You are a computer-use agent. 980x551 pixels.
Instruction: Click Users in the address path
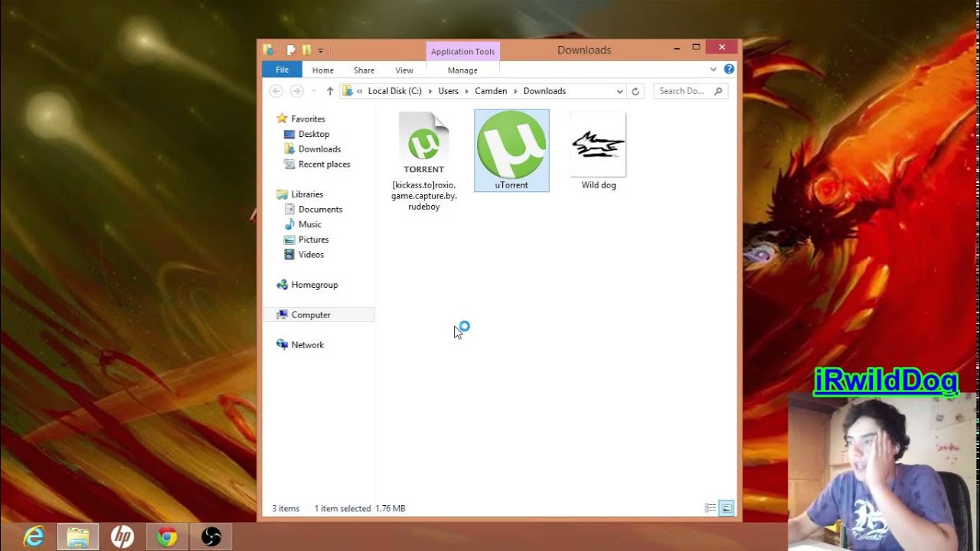tap(448, 91)
